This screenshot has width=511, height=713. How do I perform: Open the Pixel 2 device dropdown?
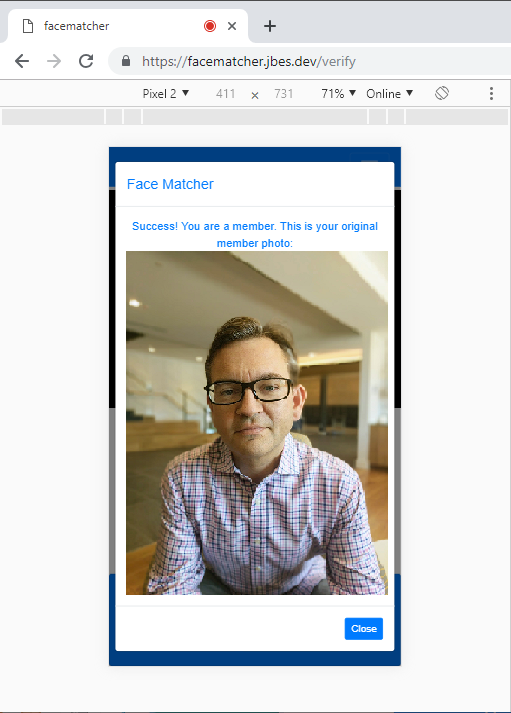pyautogui.click(x=165, y=94)
